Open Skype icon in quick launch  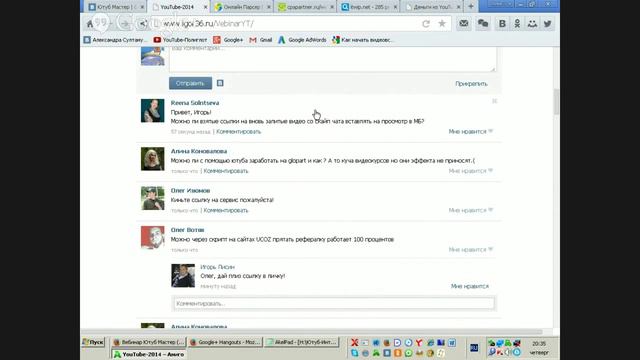click(x=354, y=353)
